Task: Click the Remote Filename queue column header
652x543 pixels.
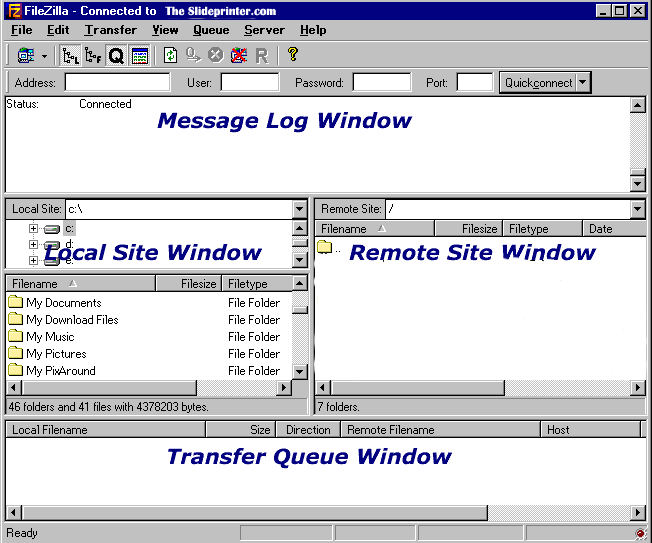Action: coord(441,429)
